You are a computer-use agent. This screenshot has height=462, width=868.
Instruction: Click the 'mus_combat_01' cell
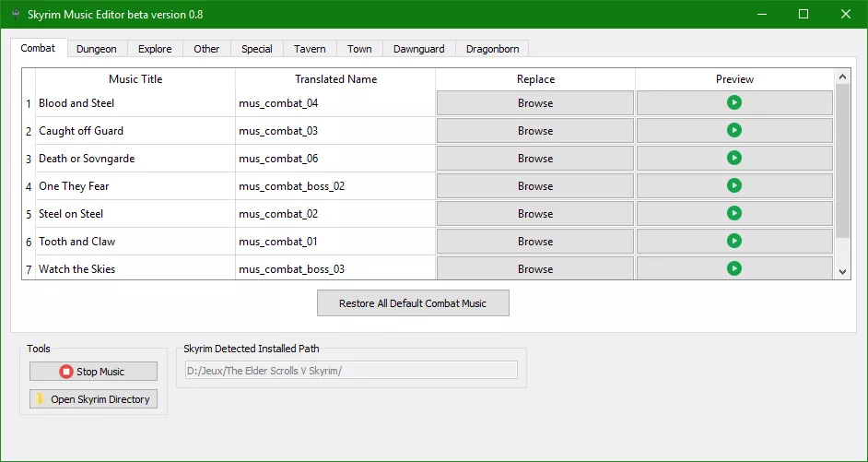(335, 242)
